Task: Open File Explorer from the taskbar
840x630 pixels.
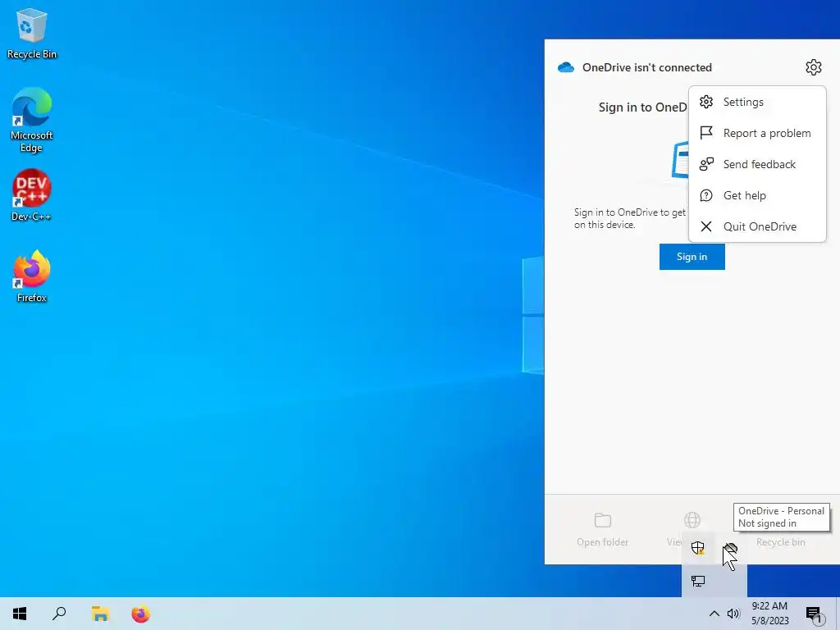Action: coord(100,614)
